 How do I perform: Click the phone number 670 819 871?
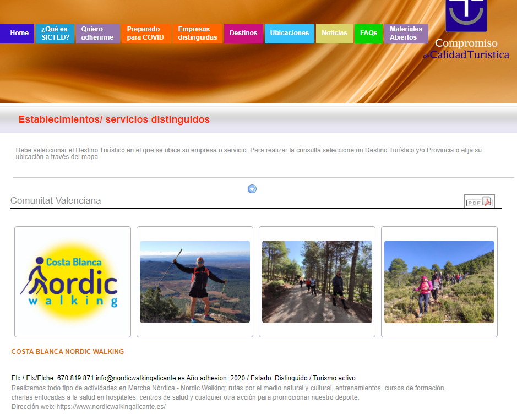(75, 378)
